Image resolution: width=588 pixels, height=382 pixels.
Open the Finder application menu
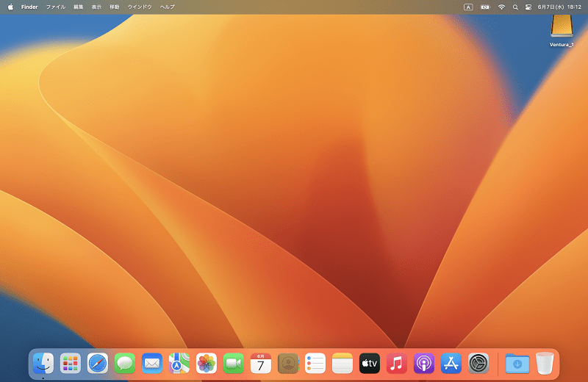tap(29, 7)
